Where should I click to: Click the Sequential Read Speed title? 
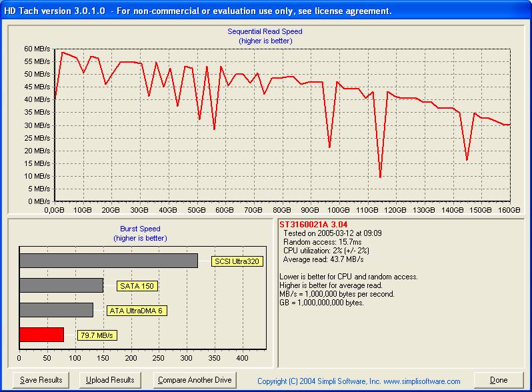tap(265, 31)
